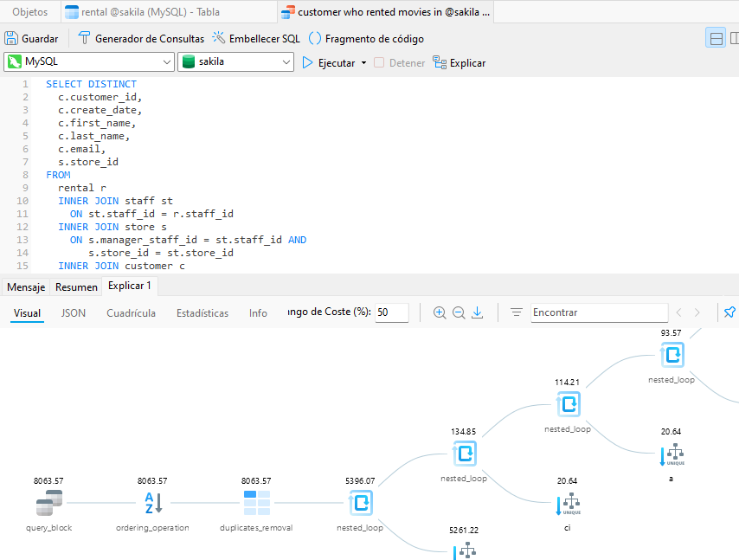The width and height of the screenshot is (739, 560).
Task: Click 'rental r' in line 9
Action: [x=82, y=188]
